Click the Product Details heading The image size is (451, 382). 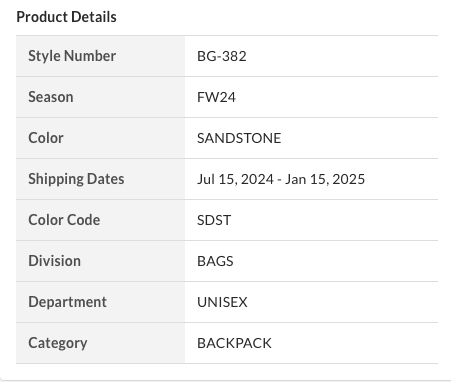point(66,17)
